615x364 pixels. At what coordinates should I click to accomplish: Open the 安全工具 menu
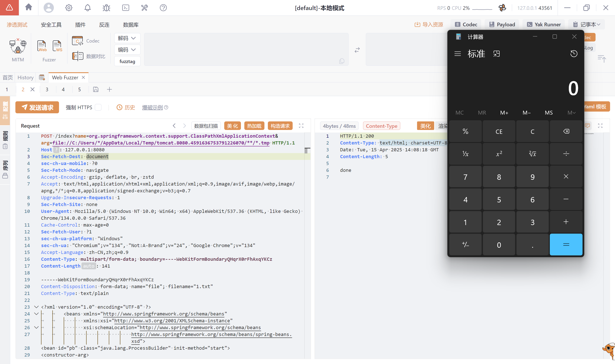click(x=51, y=25)
